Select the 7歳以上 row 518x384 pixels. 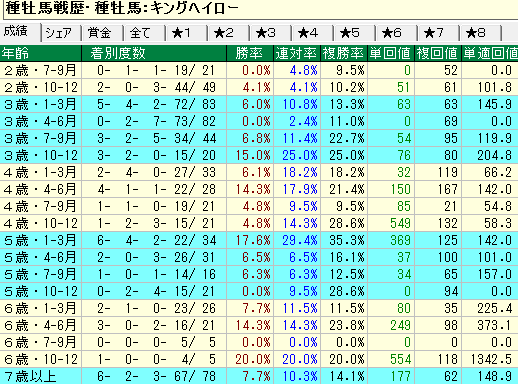(259, 376)
